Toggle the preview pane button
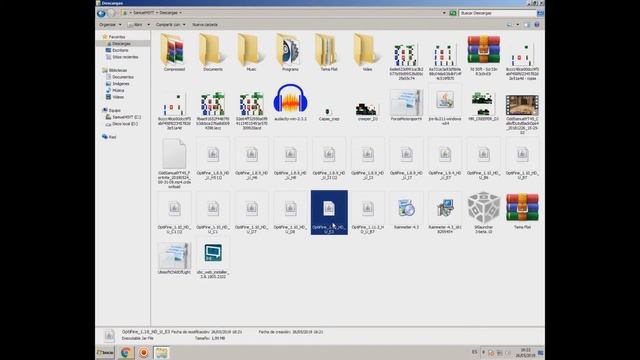The width and height of the screenshot is (640, 360). tap(527, 24)
